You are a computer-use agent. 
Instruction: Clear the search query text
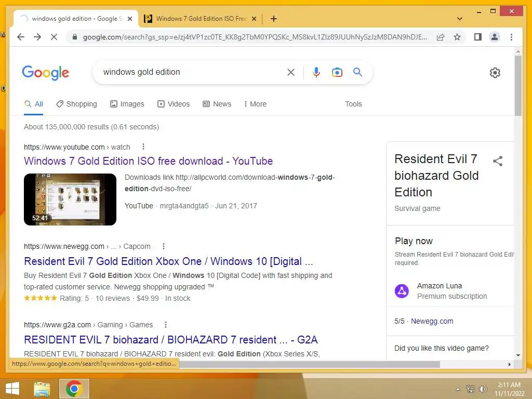(291, 72)
